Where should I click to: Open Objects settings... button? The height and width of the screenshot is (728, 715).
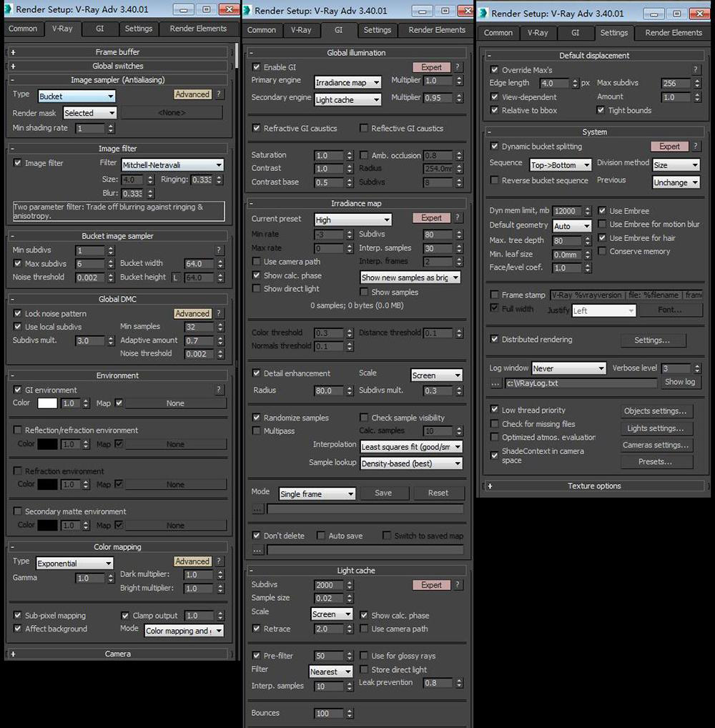tap(655, 411)
